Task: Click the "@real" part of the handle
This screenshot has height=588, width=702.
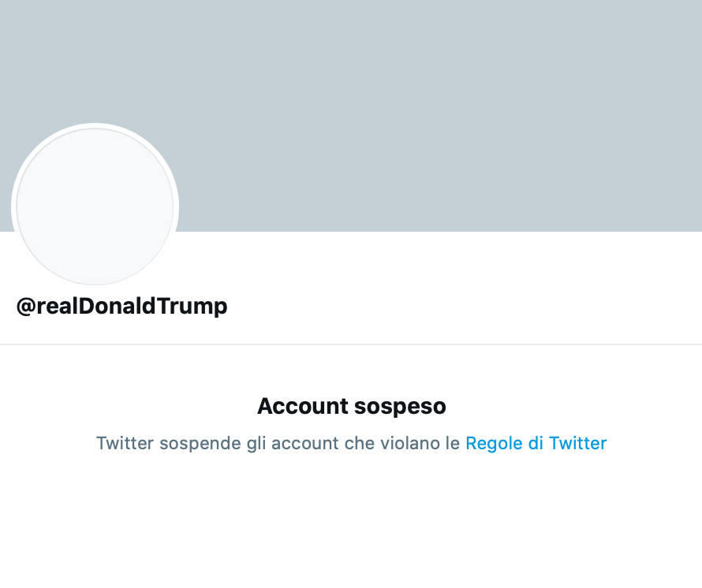Action: pos(44,306)
